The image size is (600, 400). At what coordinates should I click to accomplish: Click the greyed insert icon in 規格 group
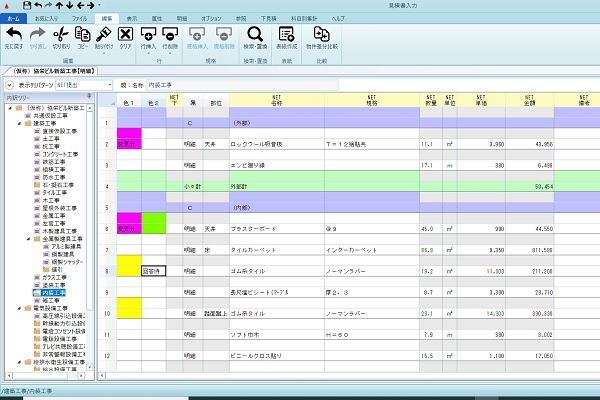tap(197, 34)
